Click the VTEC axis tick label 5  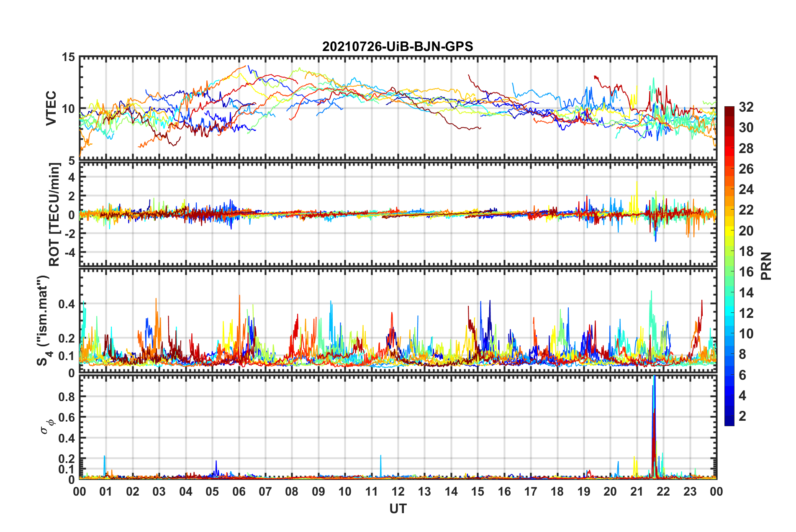pyautogui.click(x=72, y=161)
